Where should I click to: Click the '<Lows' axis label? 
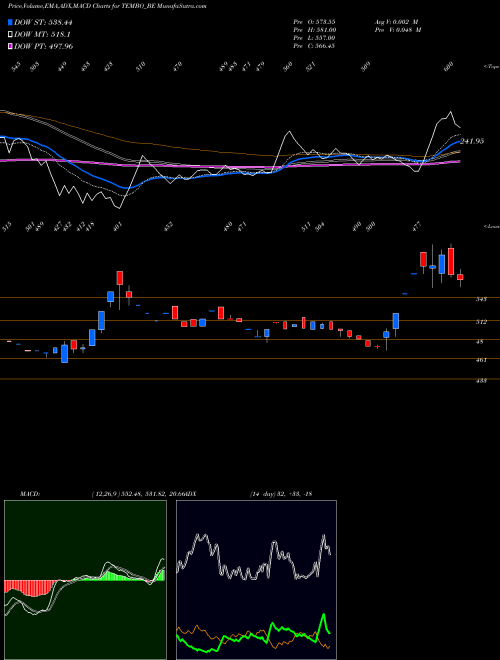[x=491, y=226]
